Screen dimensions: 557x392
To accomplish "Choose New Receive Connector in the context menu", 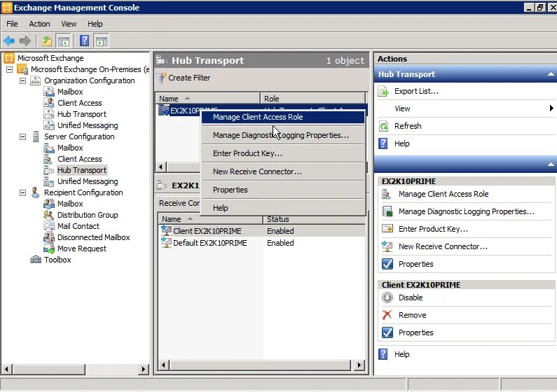I will [x=283, y=171].
